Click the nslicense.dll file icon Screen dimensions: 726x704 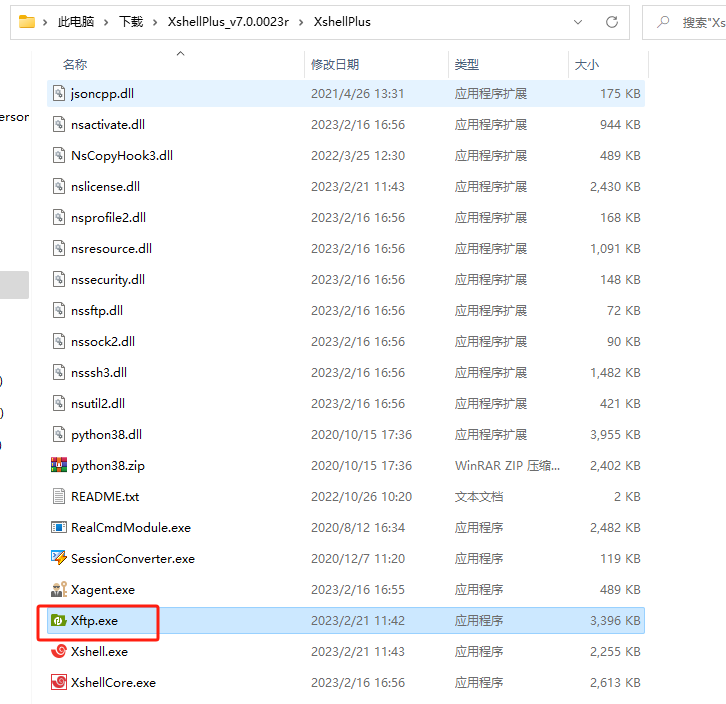click(x=59, y=186)
